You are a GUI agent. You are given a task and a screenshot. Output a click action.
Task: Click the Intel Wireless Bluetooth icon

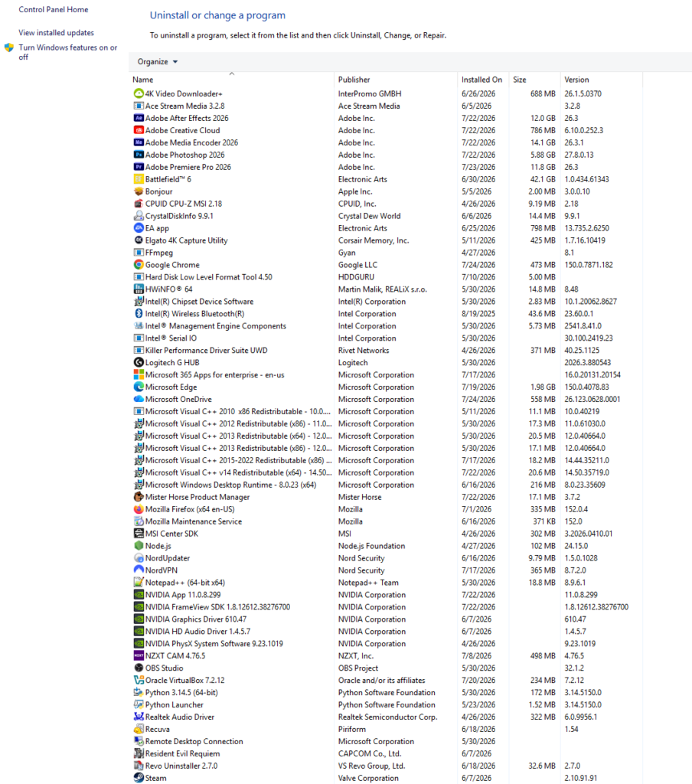139,313
